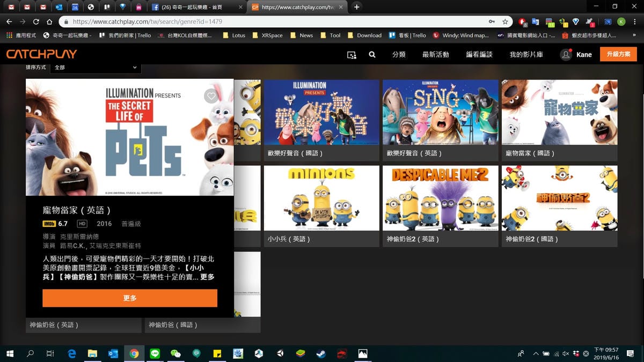
Task: Click the Chrome profile K avatar
Action: coord(621,22)
